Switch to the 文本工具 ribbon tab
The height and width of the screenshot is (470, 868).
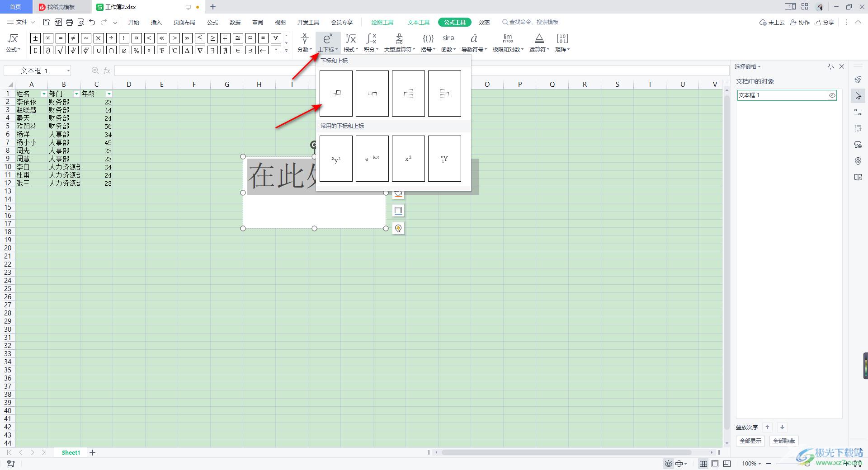(419, 22)
